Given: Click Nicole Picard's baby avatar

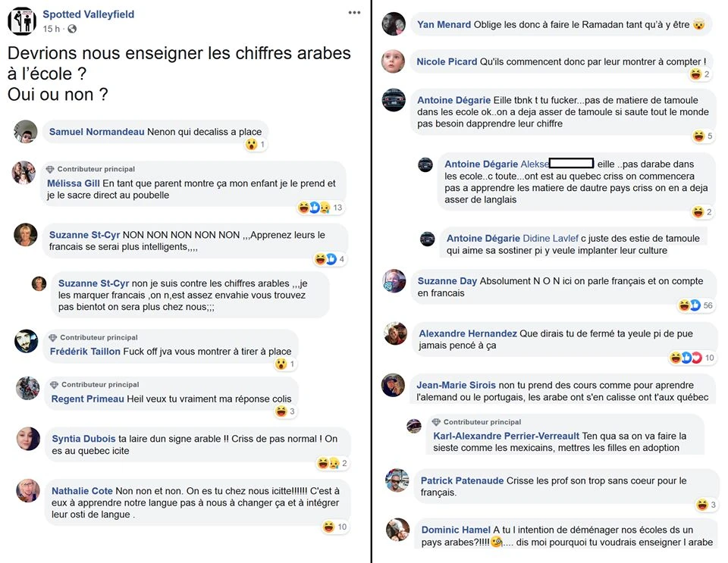Looking at the screenshot, I should 393,61.
